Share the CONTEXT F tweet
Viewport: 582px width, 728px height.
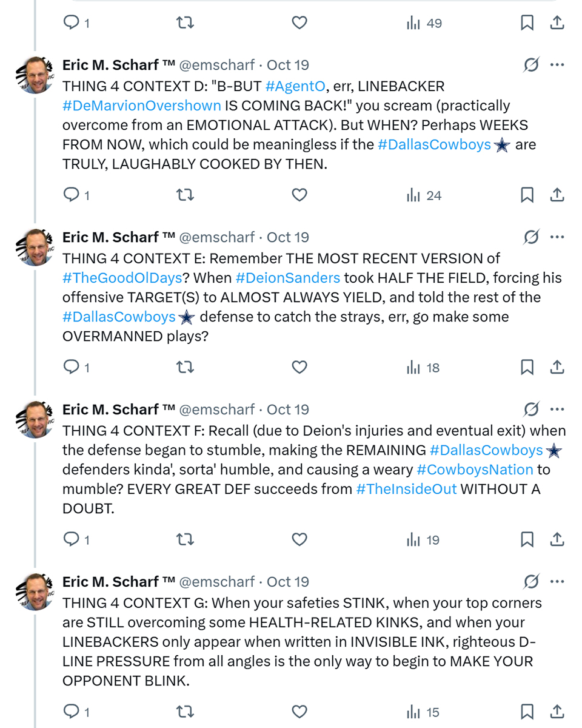coord(557,540)
